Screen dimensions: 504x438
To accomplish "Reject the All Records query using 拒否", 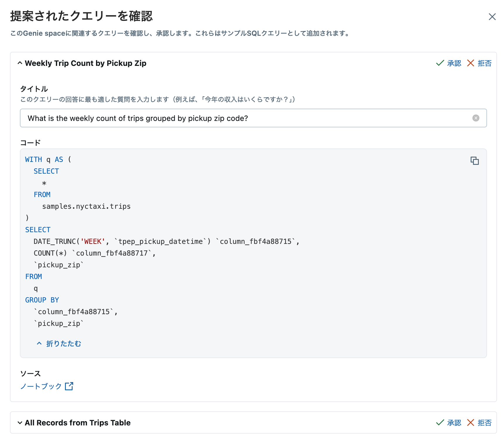I will click(485, 422).
